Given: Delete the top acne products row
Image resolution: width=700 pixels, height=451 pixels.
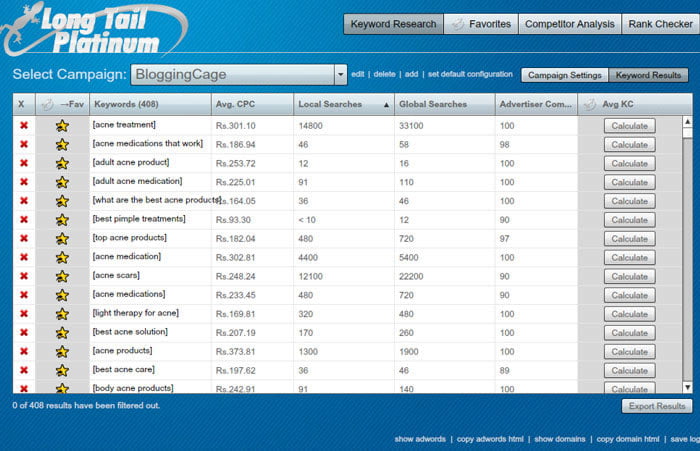Looking at the screenshot, I should point(24,238).
